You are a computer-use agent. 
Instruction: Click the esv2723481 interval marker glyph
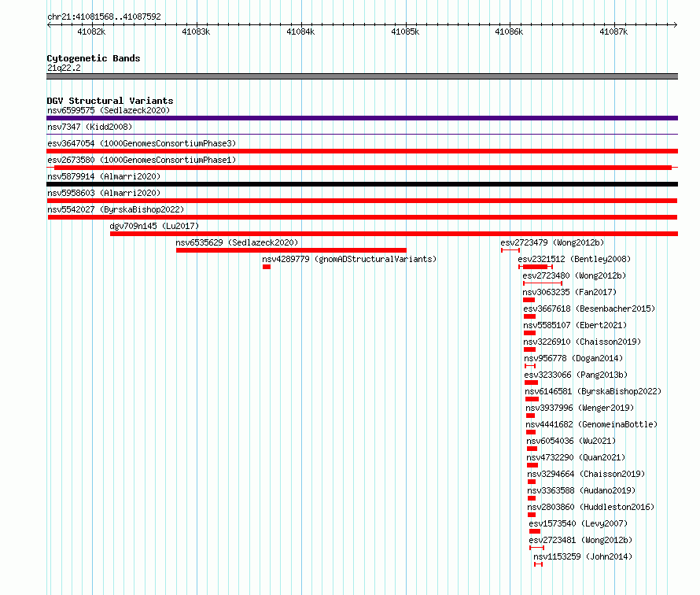536,548
